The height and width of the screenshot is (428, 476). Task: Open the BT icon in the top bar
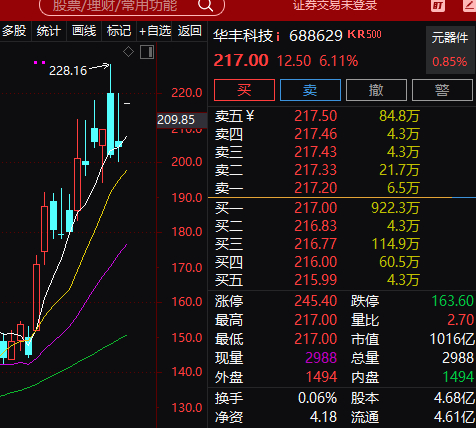point(438,5)
